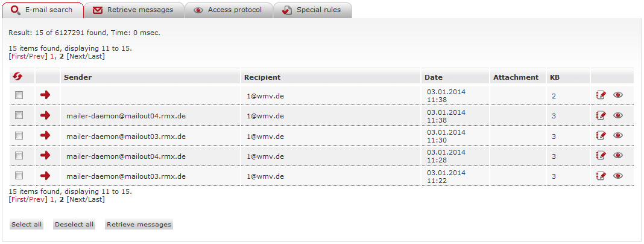644x244 pixels.
Task: Check the box for the first message row
Action: 19,95
